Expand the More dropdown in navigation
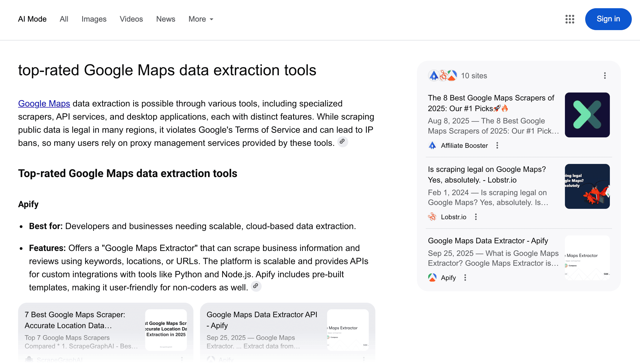The image size is (640, 364). pyautogui.click(x=201, y=19)
